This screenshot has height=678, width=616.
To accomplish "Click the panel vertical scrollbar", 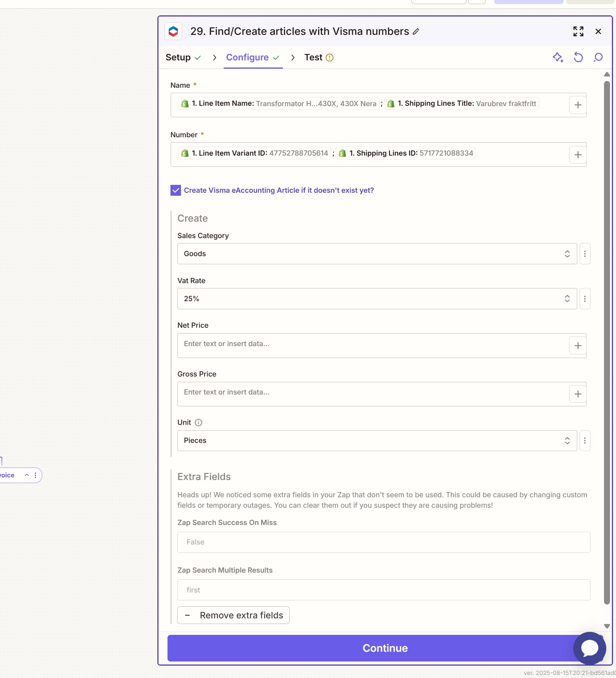I will (x=607, y=342).
